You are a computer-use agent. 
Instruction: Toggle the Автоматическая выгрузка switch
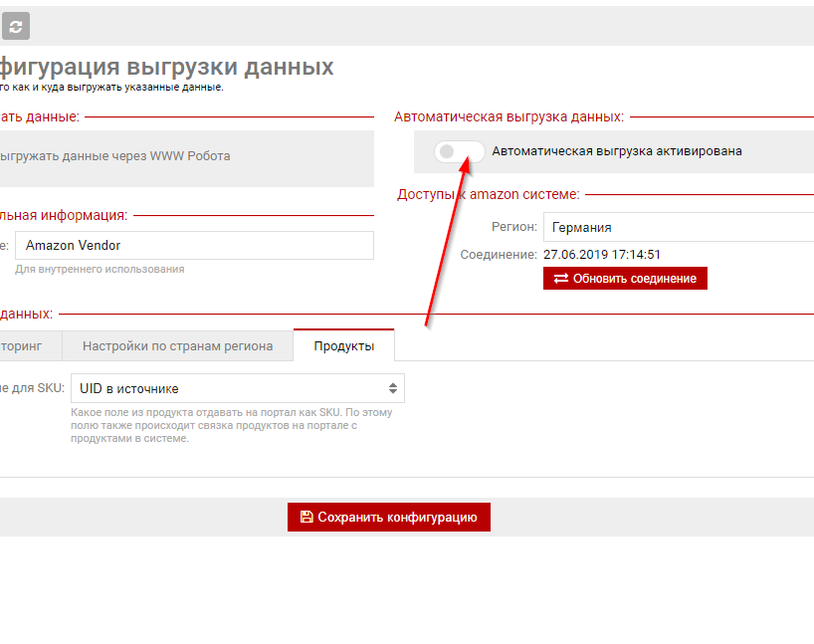click(460, 151)
